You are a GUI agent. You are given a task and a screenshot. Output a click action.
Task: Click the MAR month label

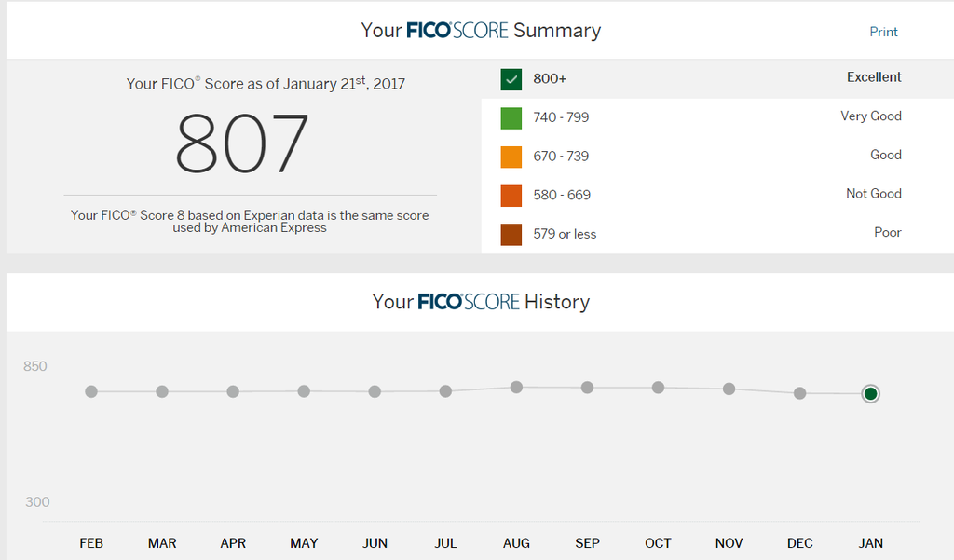point(162,543)
